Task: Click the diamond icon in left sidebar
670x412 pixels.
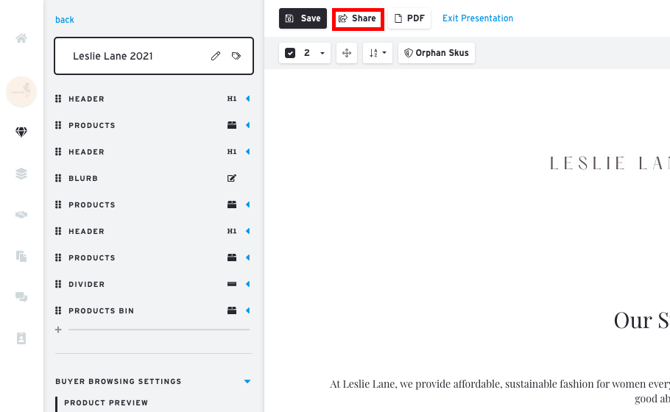Action: 21,132
